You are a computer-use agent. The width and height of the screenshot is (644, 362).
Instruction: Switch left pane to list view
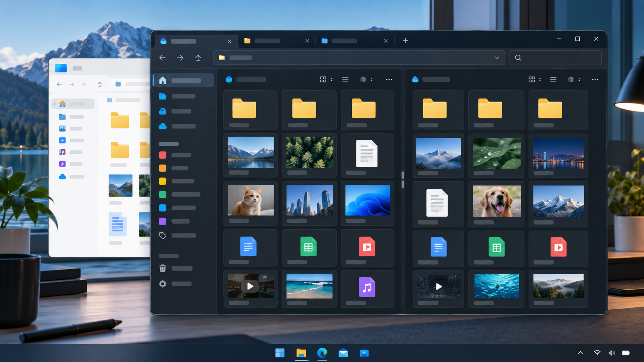(345, 79)
